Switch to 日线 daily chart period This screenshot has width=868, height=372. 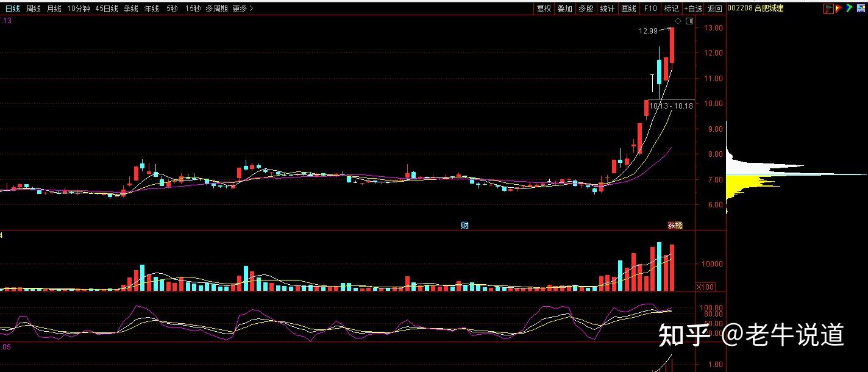pos(12,9)
